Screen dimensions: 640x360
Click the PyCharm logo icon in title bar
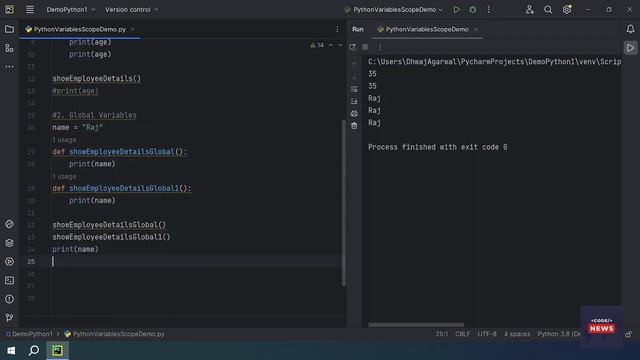pyautogui.click(x=9, y=9)
